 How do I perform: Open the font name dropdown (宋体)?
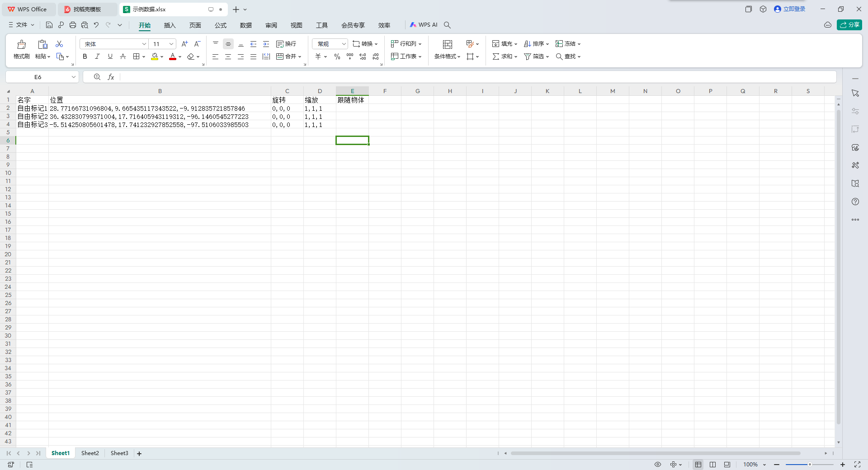(x=144, y=44)
